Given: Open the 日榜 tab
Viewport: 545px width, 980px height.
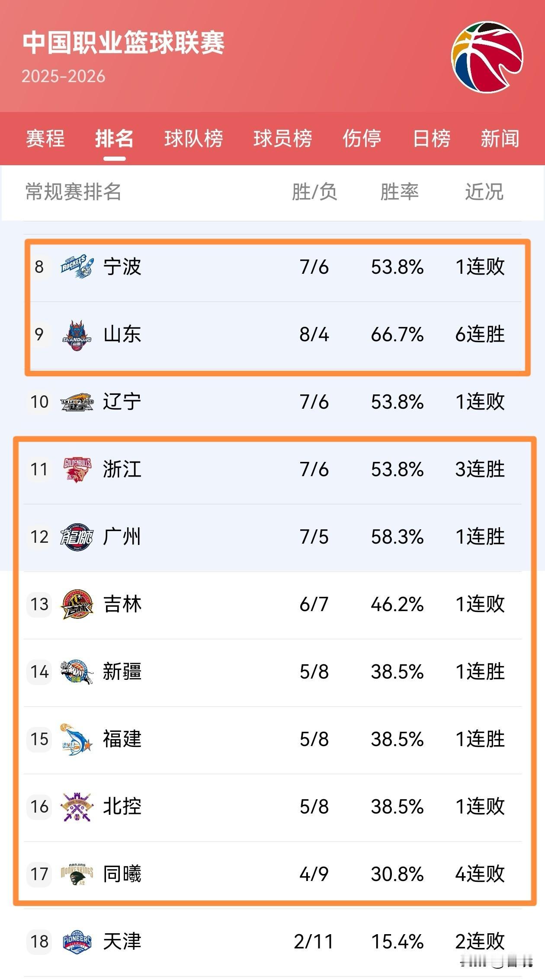Looking at the screenshot, I should pyautogui.click(x=431, y=139).
